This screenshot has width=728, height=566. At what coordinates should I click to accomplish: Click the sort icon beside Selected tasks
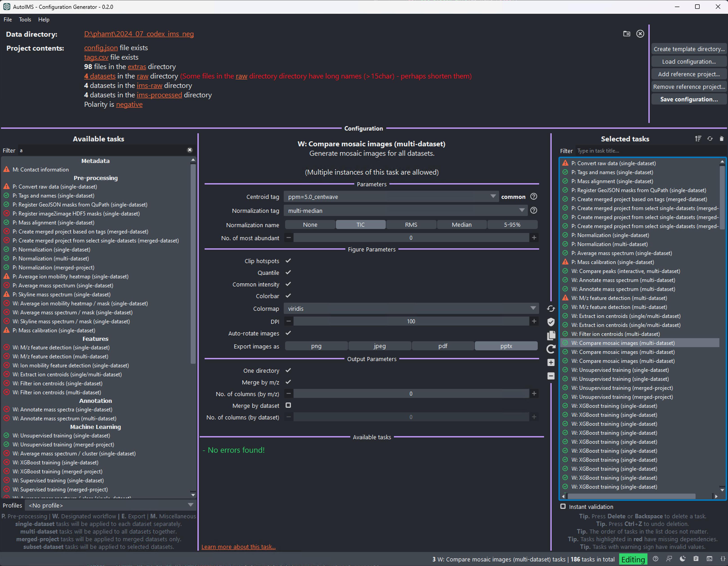coord(698,139)
